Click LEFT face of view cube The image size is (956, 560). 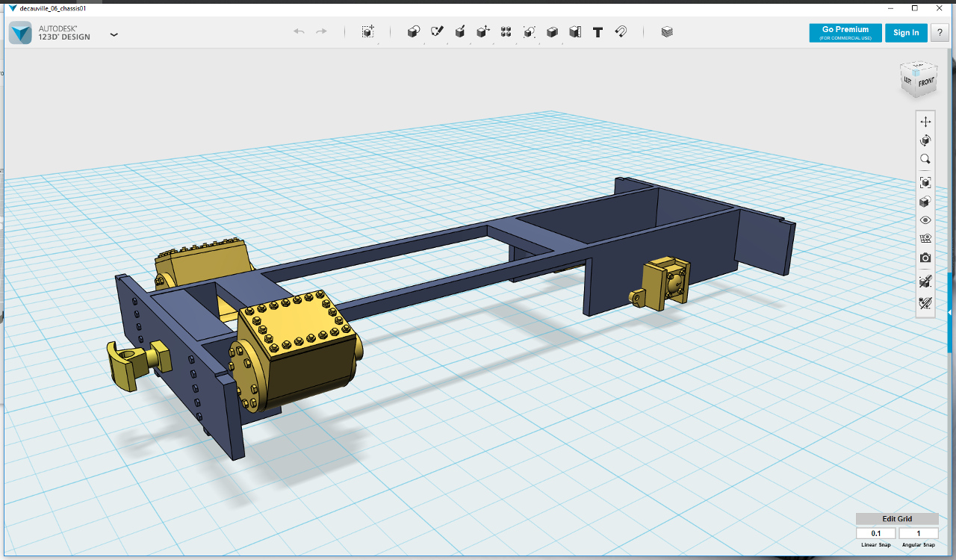point(908,81)
